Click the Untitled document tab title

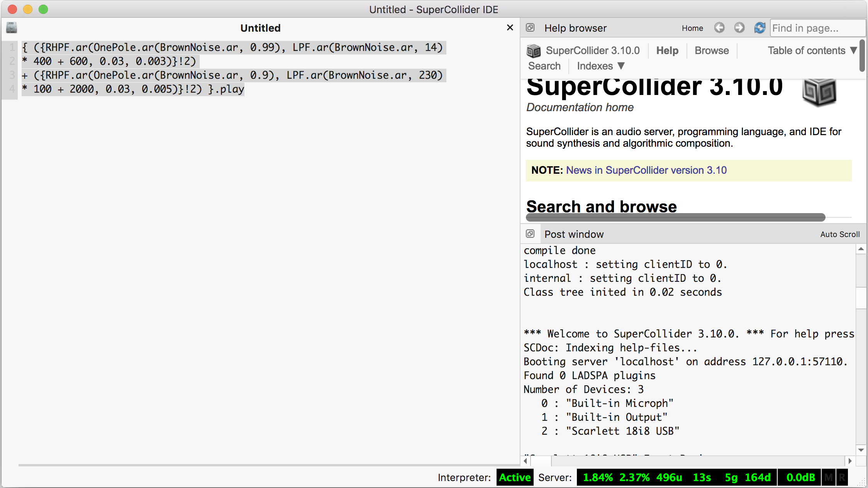tap(260, 28)
